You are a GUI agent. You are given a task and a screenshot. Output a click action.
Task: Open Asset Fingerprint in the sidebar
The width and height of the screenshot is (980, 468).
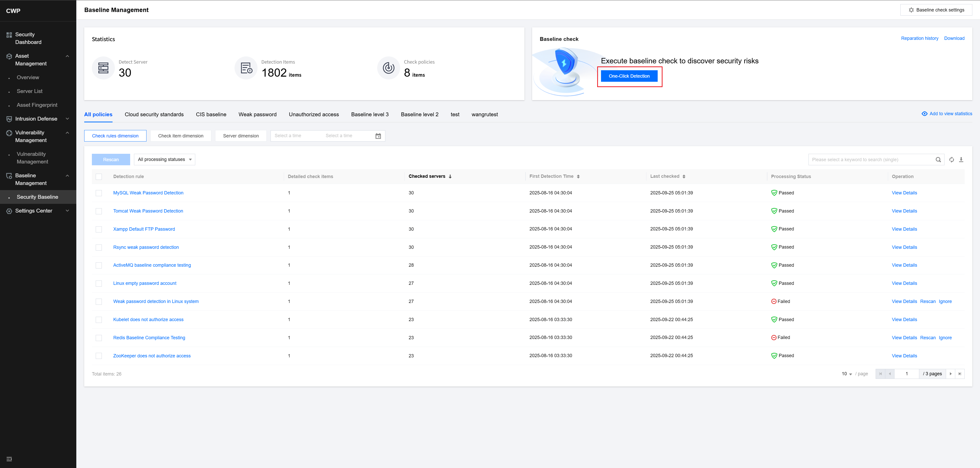[x=37, y=105]
